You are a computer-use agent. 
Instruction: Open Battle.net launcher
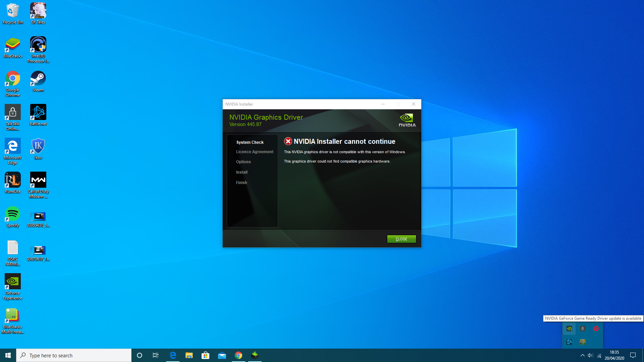(38, 116)
